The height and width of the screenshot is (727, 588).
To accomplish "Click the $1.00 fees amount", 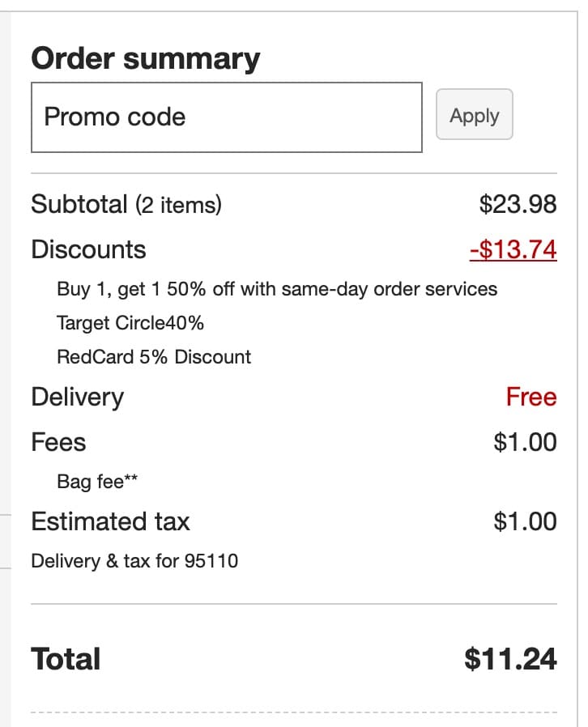I will [525, 442].
